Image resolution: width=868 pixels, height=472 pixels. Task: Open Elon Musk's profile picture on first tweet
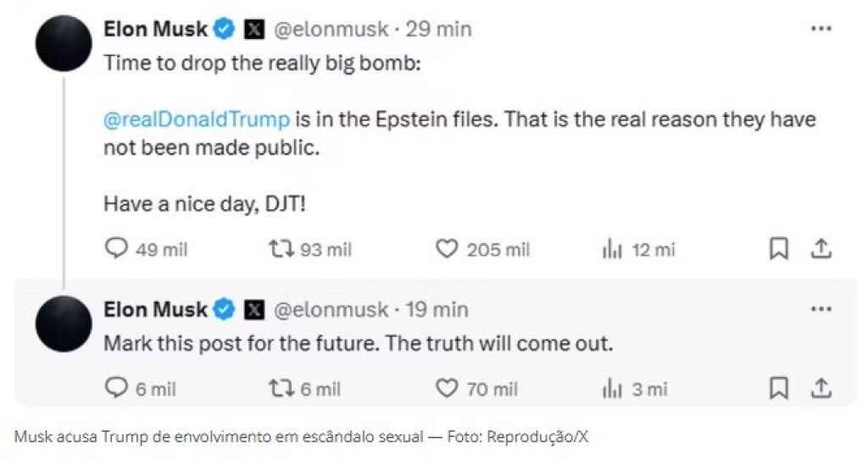(64, 43)
